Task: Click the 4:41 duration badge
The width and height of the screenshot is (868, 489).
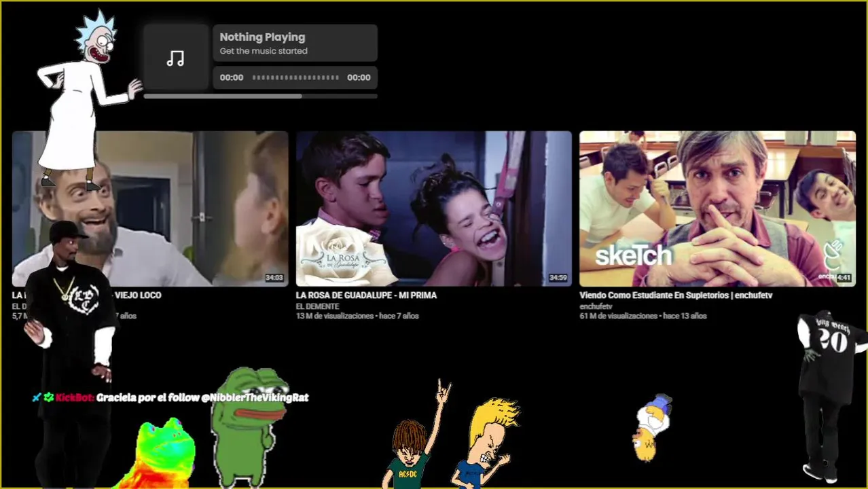Action: click(x=844, y=278)
